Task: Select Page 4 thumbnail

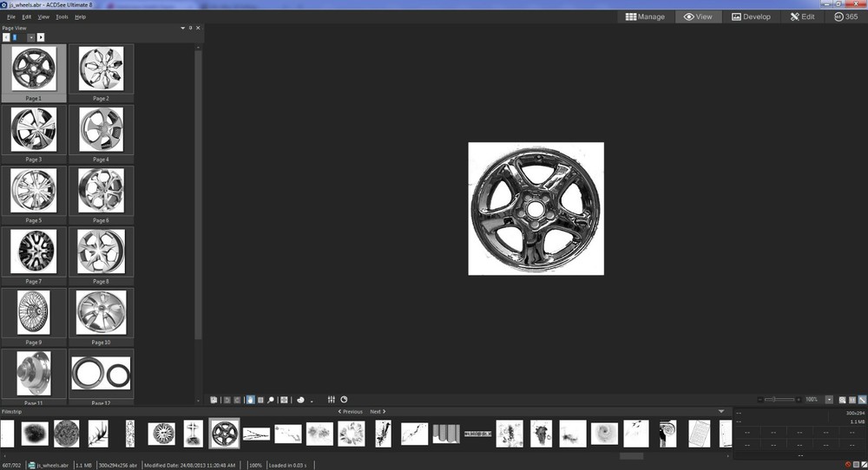Action: click(101, 134)
